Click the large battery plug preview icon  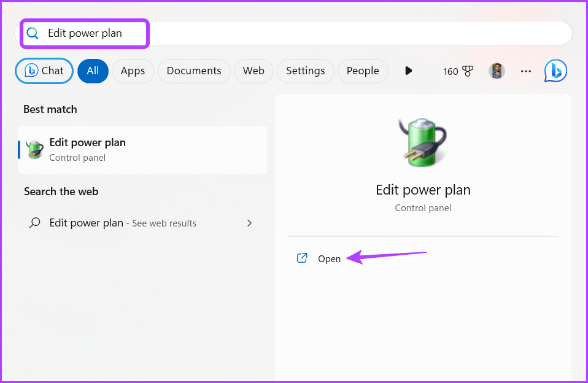click(x=423, y=142)
